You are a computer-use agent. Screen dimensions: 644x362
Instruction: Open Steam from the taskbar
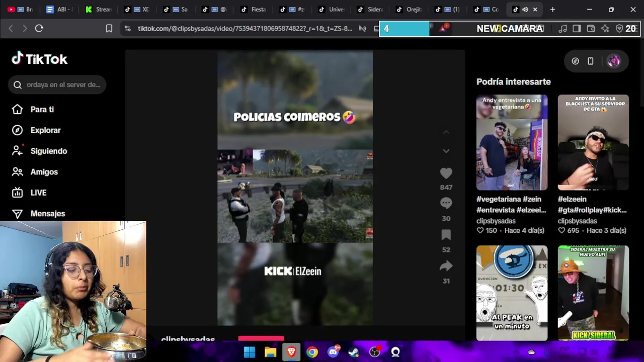pyautogui.click(x=354, y=352)
